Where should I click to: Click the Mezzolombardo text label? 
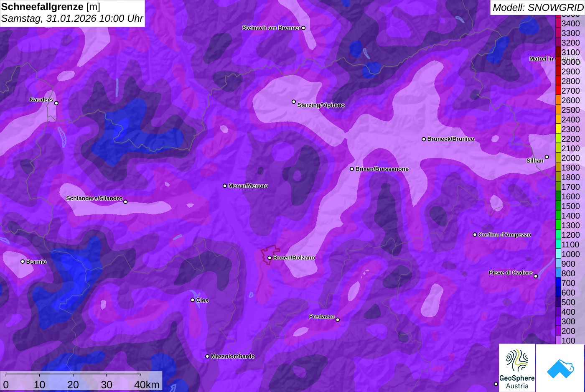click(233, 356)
